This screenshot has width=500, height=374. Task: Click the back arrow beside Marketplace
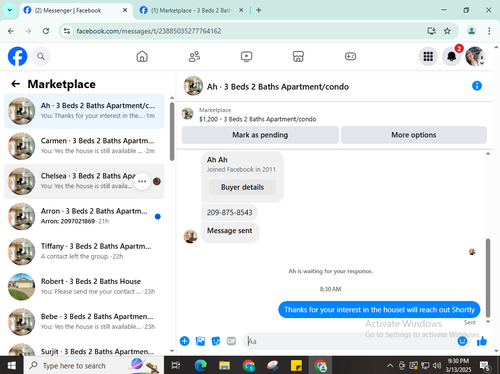(x=15, y=84)
